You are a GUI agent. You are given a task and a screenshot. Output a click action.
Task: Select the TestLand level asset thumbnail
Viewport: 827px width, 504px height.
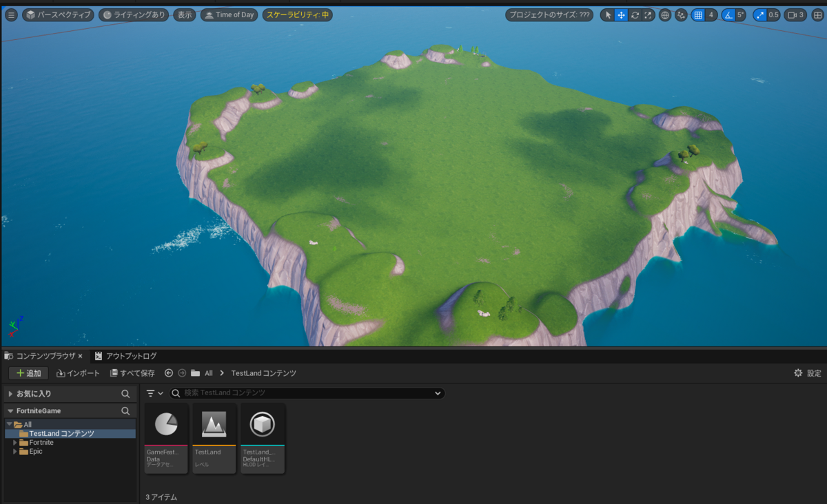click(214, 438)
